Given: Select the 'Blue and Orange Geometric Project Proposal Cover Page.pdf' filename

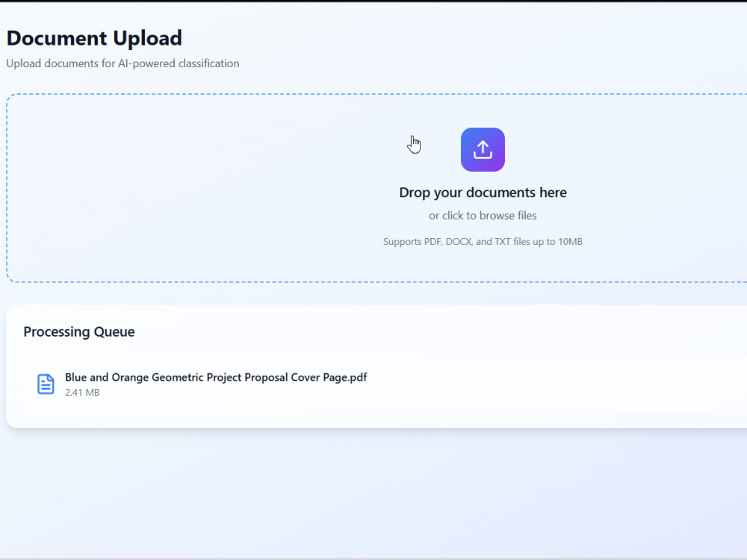Looking at the screenshot, I should coord(216,377).
